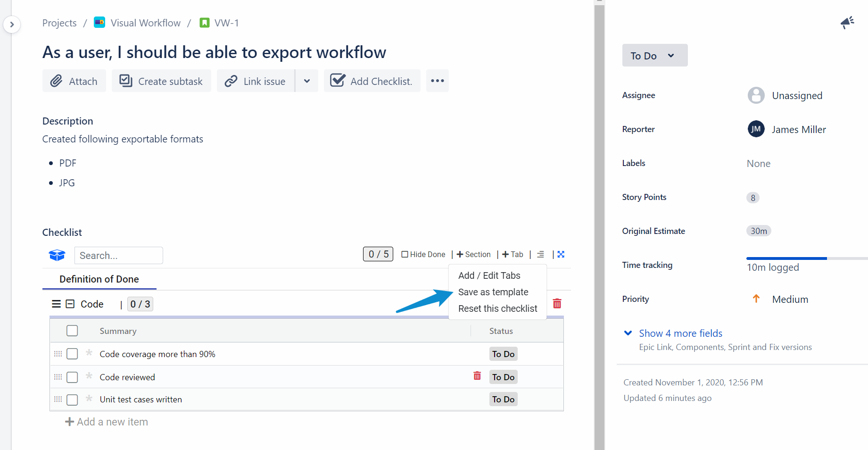The height and width of the screenshot is (450, 868).
Task: Expand Show 4 more fields
Action: (x=680, y=333)
